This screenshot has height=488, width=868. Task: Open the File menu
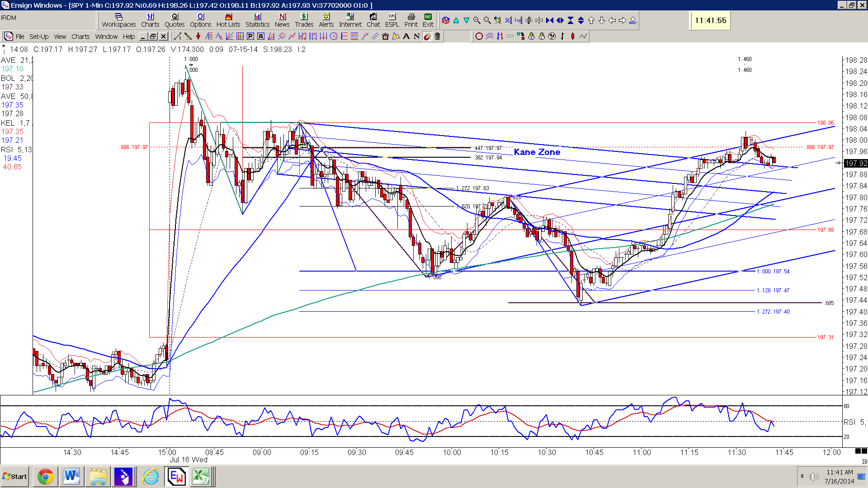pyautogui.click(x=20, y=37)
